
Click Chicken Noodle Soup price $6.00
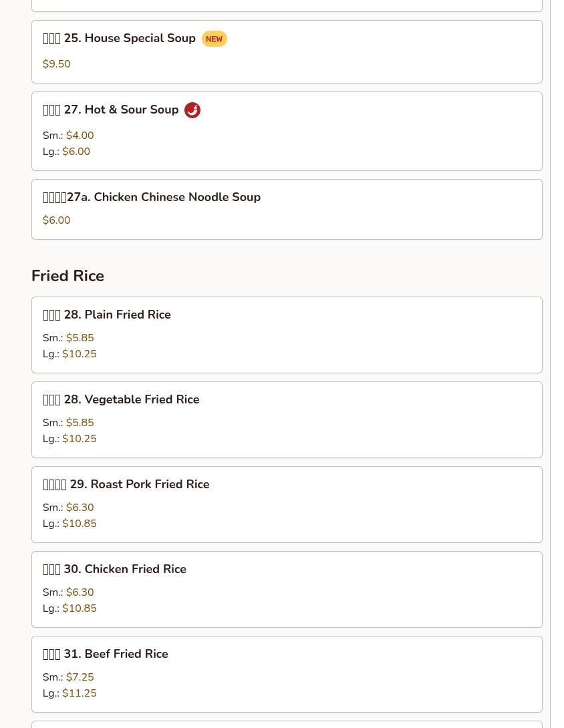click(x=57, y=220)
